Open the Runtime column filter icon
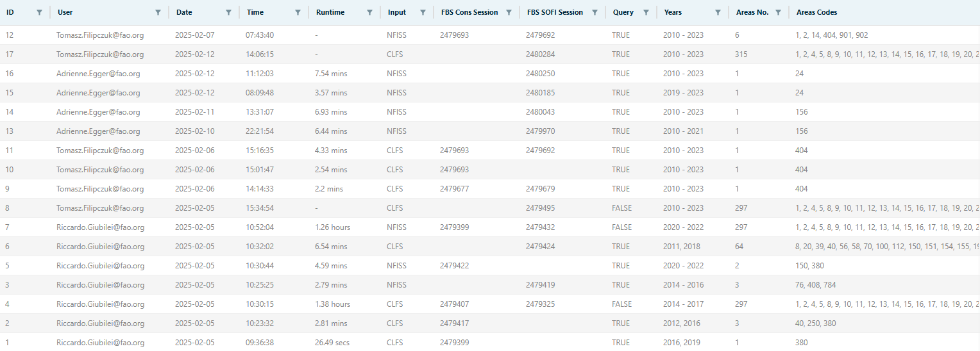The image size is (980, 351). (370, 12)
